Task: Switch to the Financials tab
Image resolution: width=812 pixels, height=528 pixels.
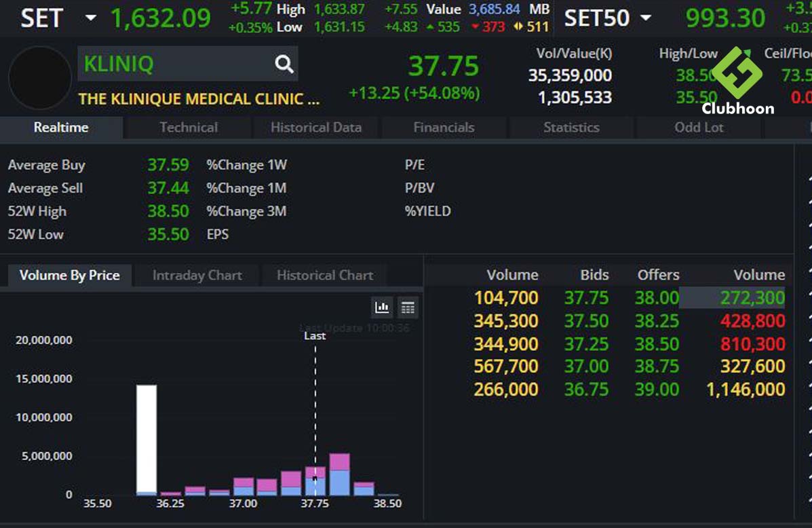Action: [x=444, y=128]
